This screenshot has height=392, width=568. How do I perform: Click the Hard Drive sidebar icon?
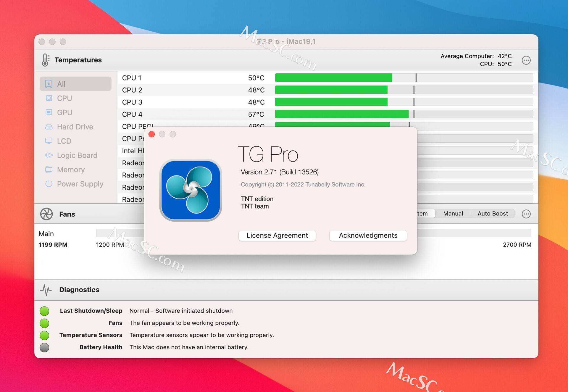pyautogui.click(x=49, y=127)
